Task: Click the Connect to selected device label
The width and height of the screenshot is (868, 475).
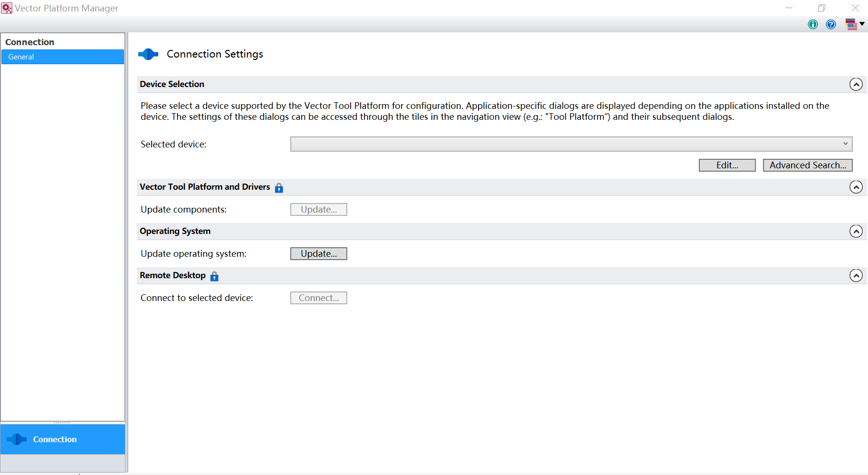Action: (x=197, y=298)
